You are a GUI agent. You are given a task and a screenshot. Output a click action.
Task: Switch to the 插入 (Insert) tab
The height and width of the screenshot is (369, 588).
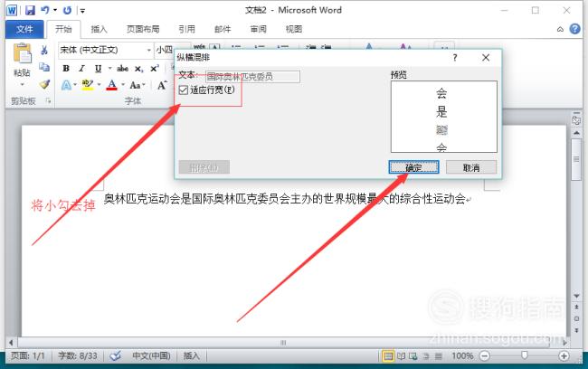(99, 29)
